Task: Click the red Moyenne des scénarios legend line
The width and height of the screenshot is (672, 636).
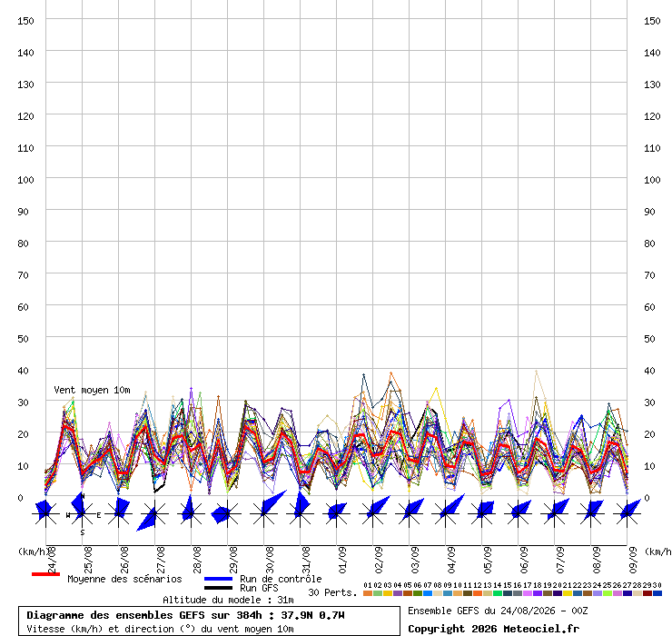Action: (x=45, y=574)
